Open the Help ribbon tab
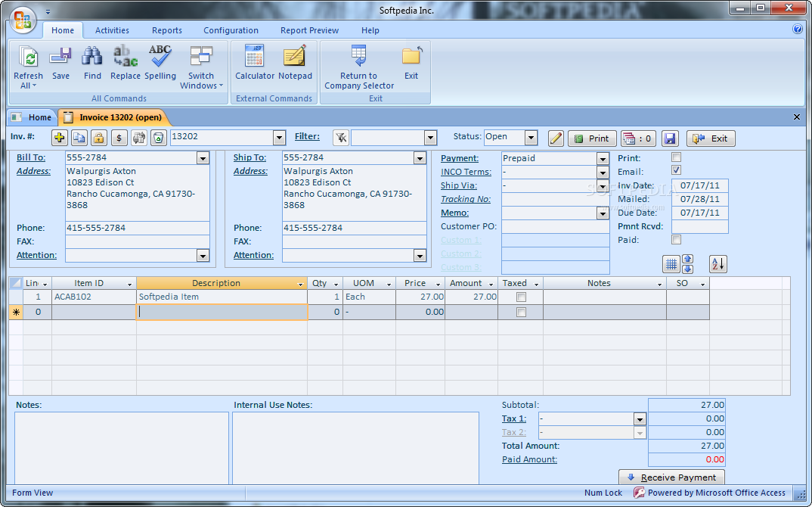812x507 pixels. coord(370,30)
